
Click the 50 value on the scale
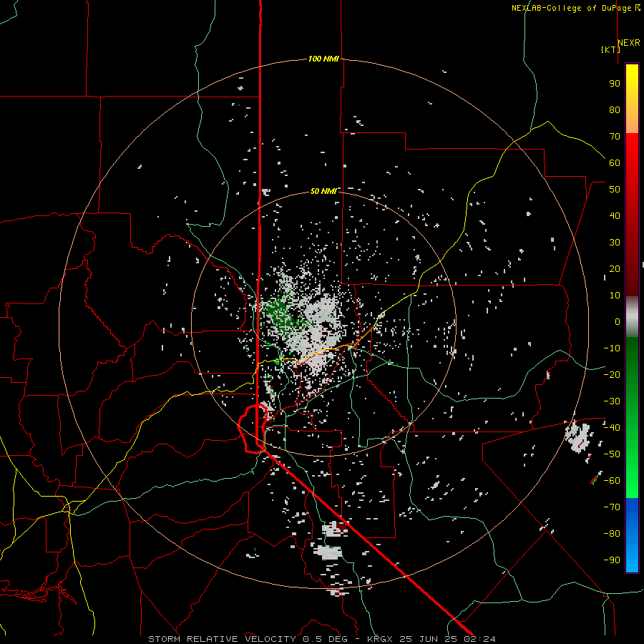coord(615,190)
